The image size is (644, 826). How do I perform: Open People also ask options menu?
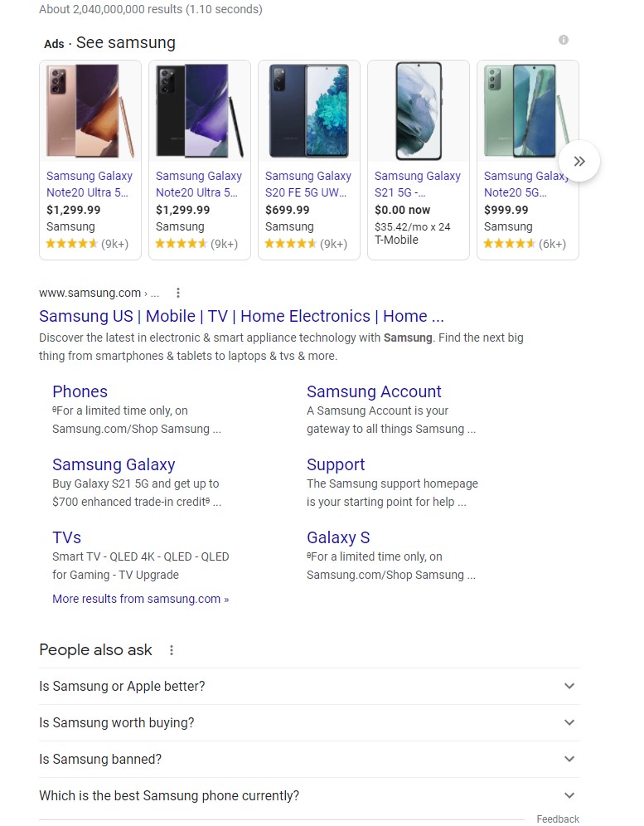172,650
